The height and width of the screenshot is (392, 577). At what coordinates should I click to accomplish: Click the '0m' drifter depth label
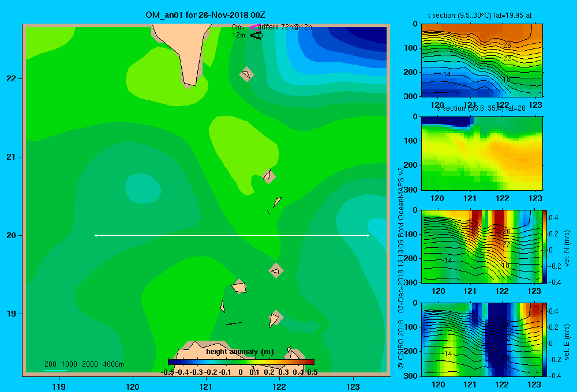point(236,27)
